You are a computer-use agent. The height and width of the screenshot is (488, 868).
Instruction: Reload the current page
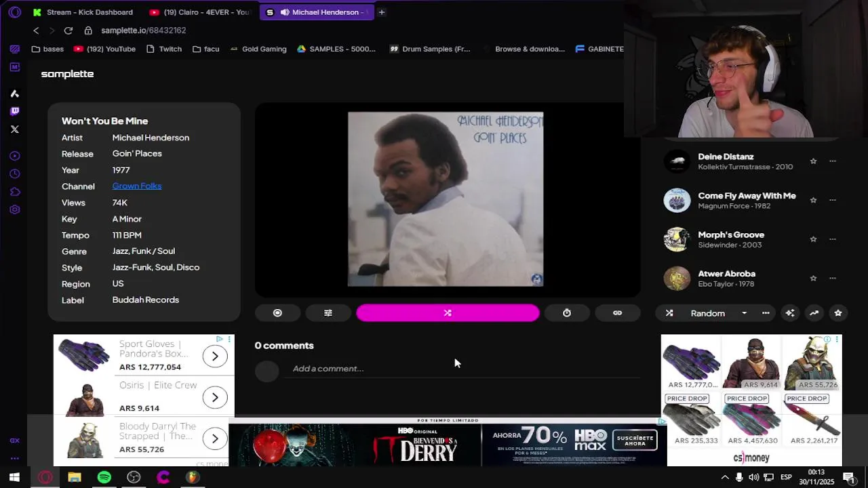pos(68,30)
